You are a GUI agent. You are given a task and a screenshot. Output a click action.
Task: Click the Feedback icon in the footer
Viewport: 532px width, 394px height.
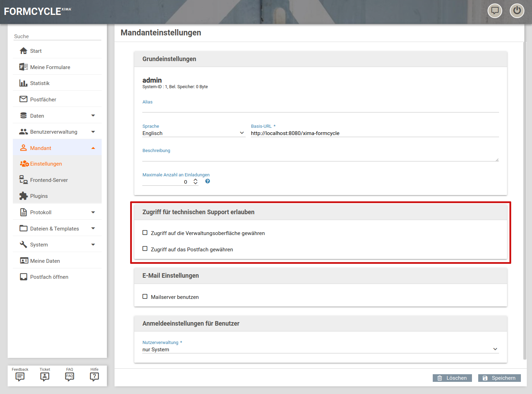[x=20, y=377]
